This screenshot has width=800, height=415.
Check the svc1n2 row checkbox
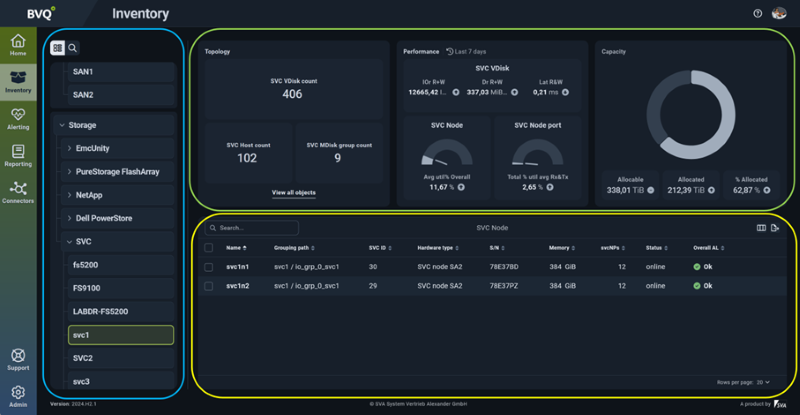(208, 285)
